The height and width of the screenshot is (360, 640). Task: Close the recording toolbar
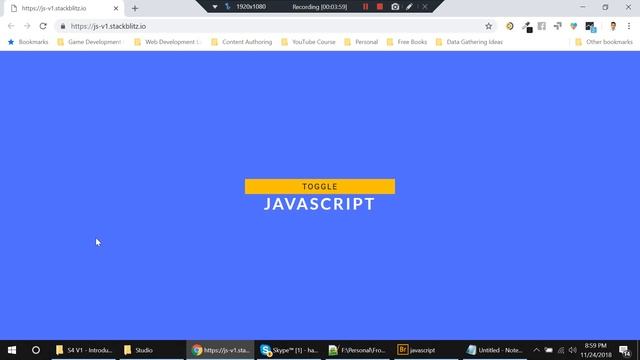point(425,7)
